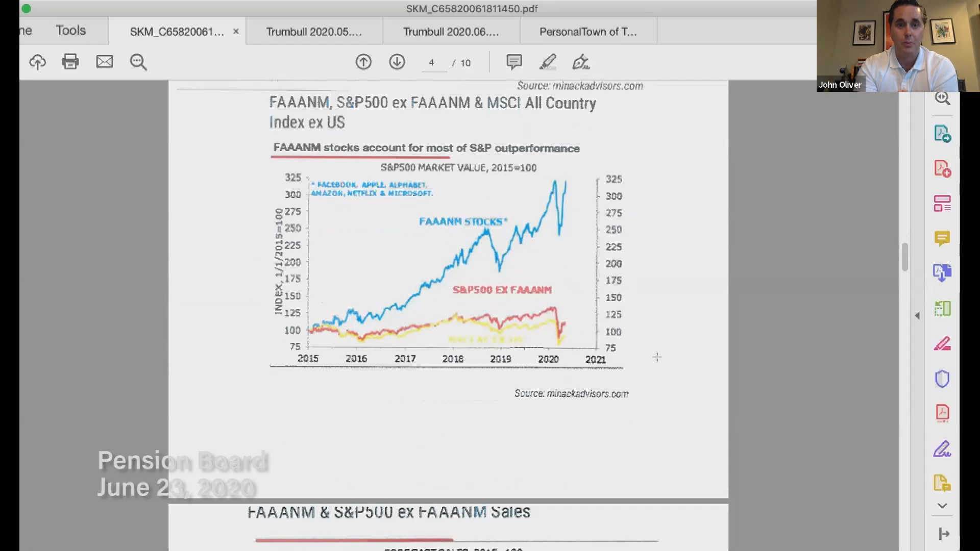
Task: Click the vertical document scrollbar thumb
Action: tap(905, 257)
